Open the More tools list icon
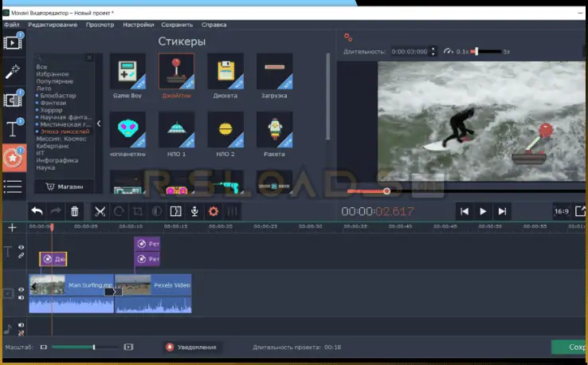588x365 pixels. 13,186
